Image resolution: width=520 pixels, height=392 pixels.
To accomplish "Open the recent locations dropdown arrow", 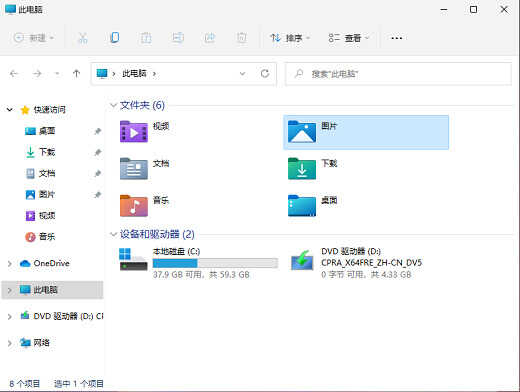I will (x=57, y=74).
